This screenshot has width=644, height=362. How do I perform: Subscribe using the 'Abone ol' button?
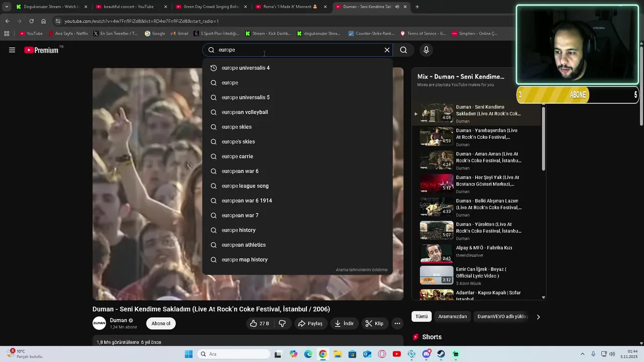(161, 323)
